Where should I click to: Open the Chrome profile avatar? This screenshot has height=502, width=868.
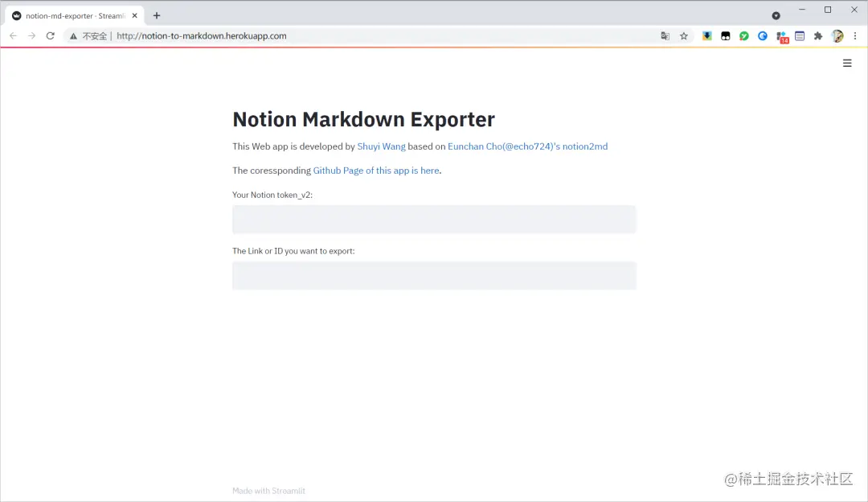coord(837,36)
